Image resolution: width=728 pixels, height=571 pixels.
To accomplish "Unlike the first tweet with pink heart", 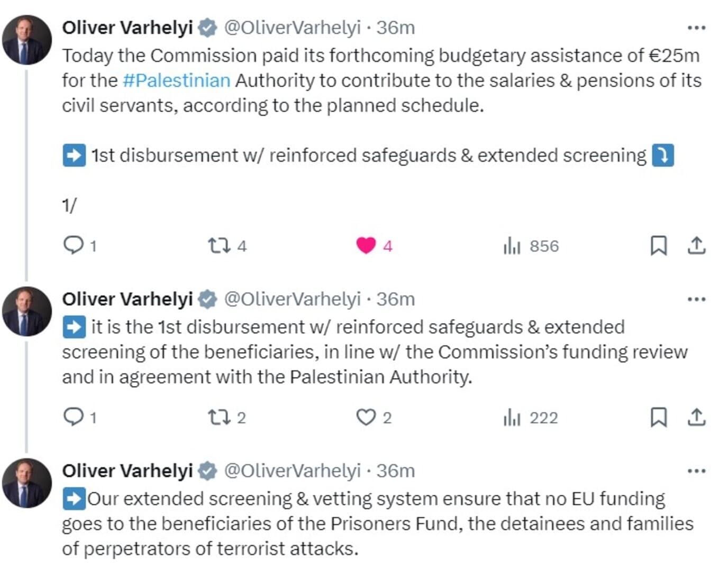I will [366, 246].
